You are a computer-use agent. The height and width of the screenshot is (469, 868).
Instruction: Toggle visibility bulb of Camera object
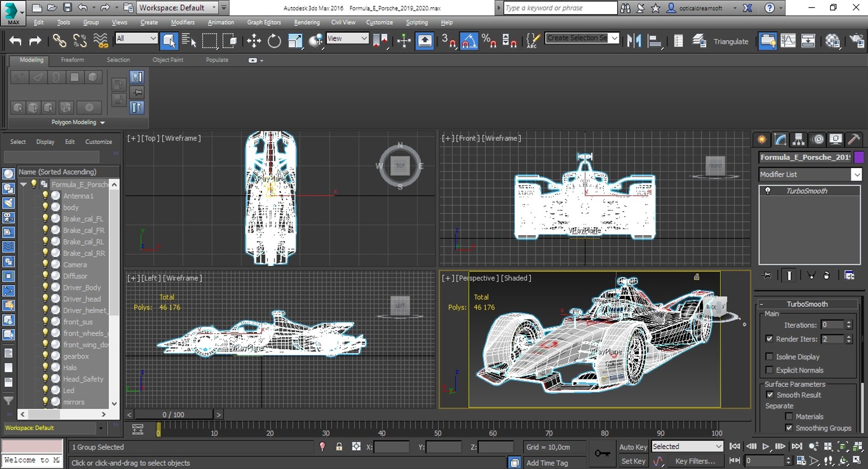[45, 264]
